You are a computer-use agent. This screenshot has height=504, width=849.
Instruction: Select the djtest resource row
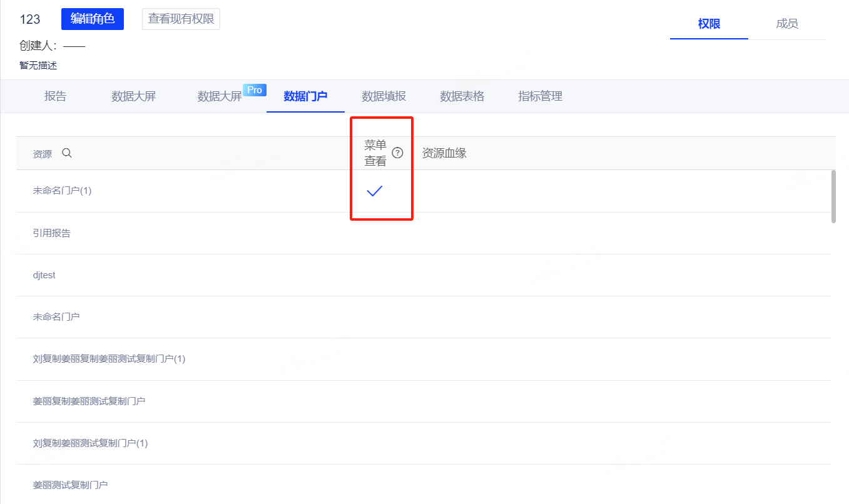pos(44,275)
